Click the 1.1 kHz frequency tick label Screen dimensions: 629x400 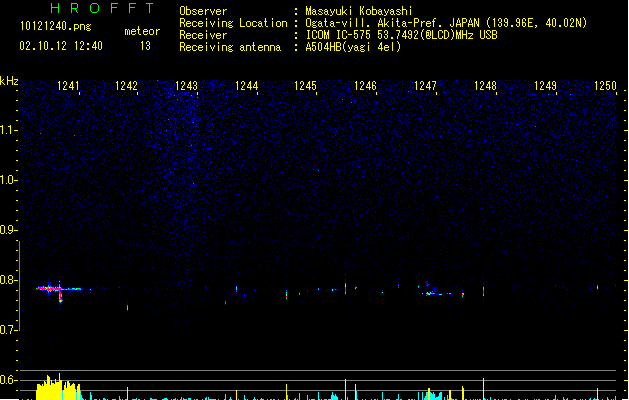point(8,130)
